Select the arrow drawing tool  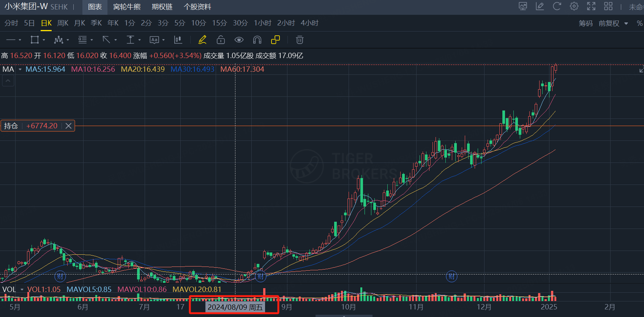(106, 40)
